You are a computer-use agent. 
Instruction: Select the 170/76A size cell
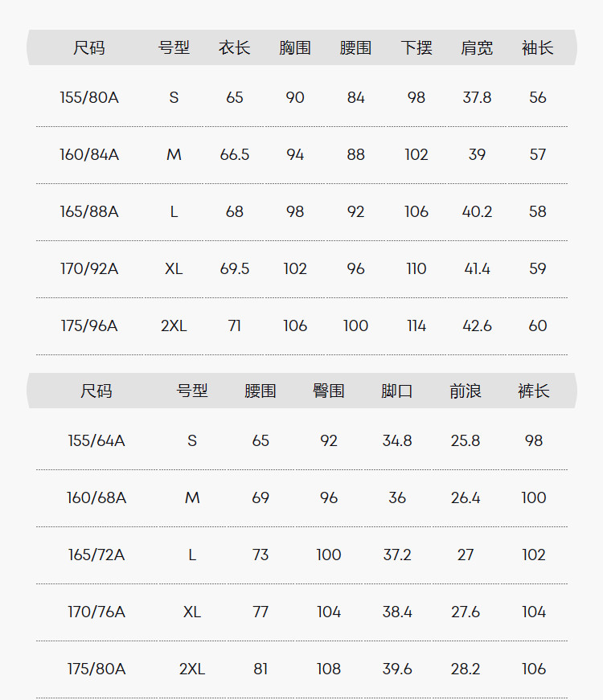[96, 612]
